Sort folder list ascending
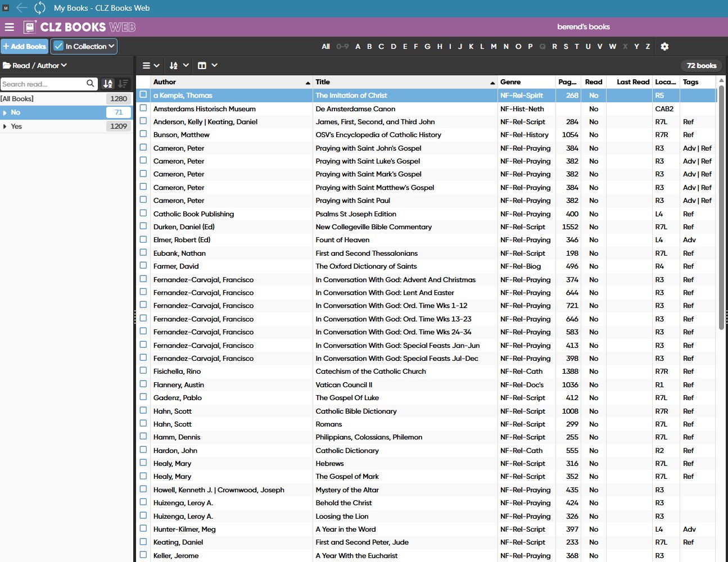Screen dimensions: 728x562 coord(108,84)
